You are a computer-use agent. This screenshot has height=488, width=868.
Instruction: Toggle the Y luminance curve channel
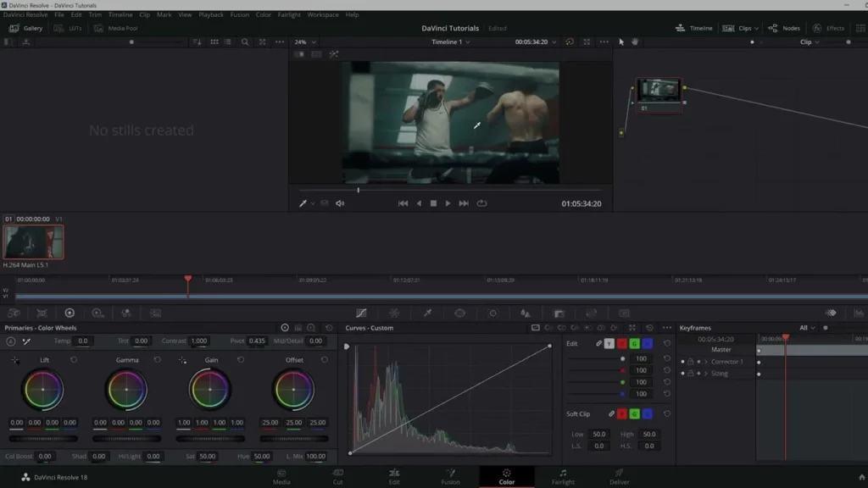(x=609, y=344)
